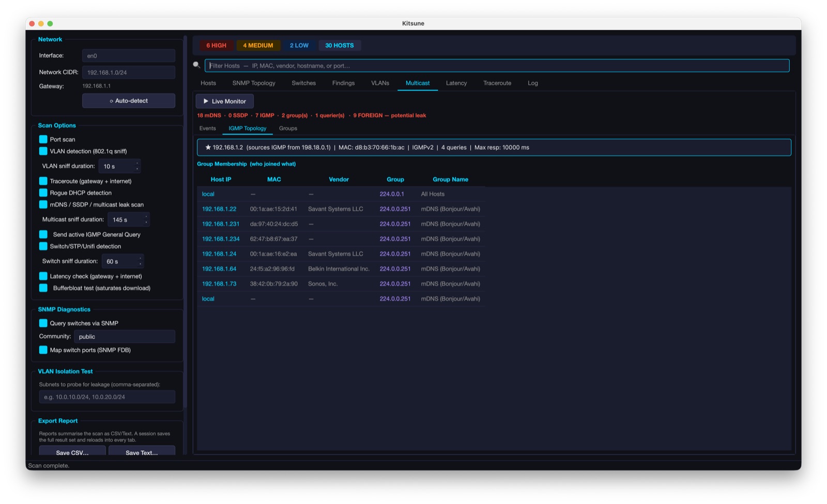Click the 9 FOREIGN potential leak text

click(389, 116)
